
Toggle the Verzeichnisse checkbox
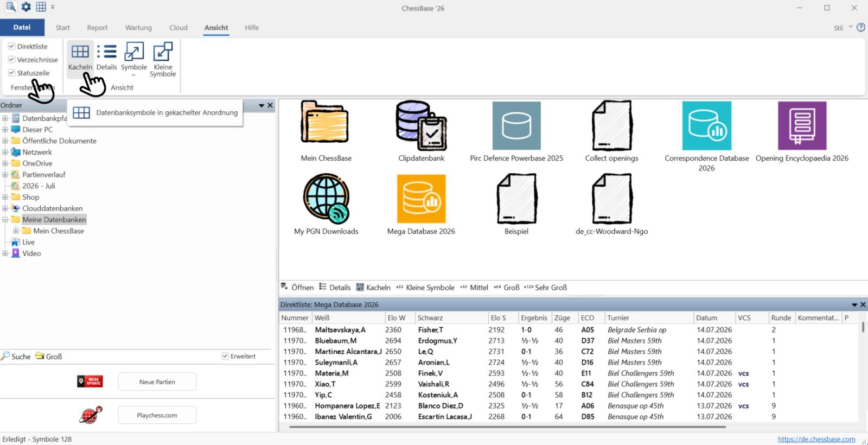pyautogui.click(x=11, y=59)
